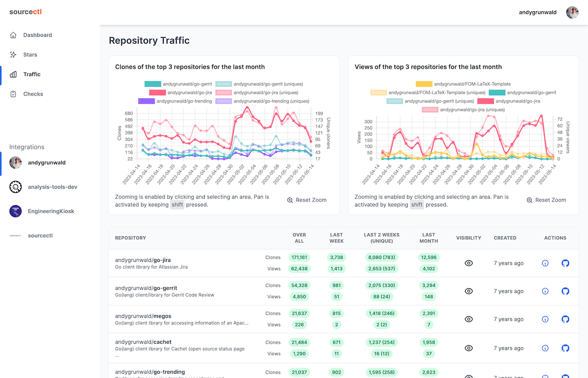Click Reset Zoom on the Clones chart
588x378 pixels.
(307, 200)
